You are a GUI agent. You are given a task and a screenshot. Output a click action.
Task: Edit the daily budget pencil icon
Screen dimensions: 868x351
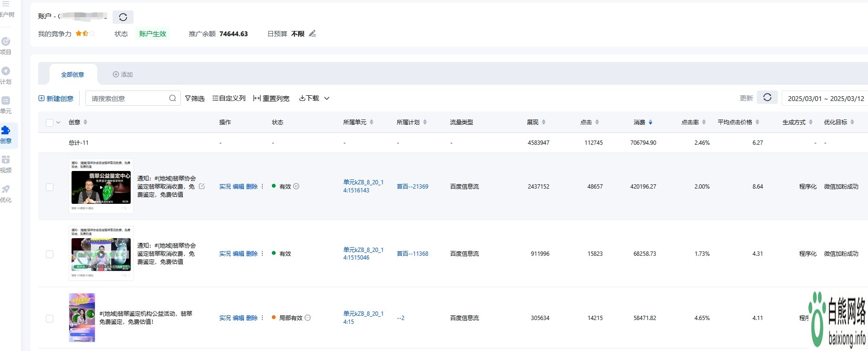[x=312, y=33]
